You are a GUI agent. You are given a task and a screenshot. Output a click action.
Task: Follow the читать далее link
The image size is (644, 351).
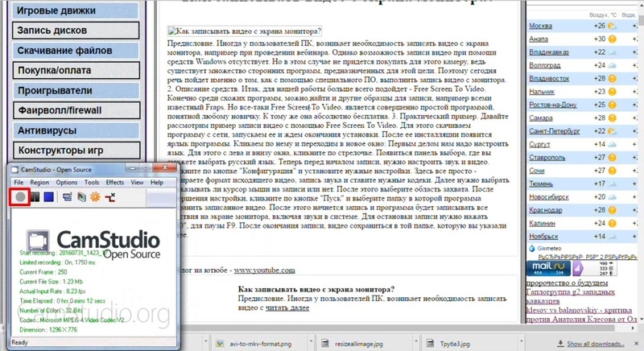point(287,308)
